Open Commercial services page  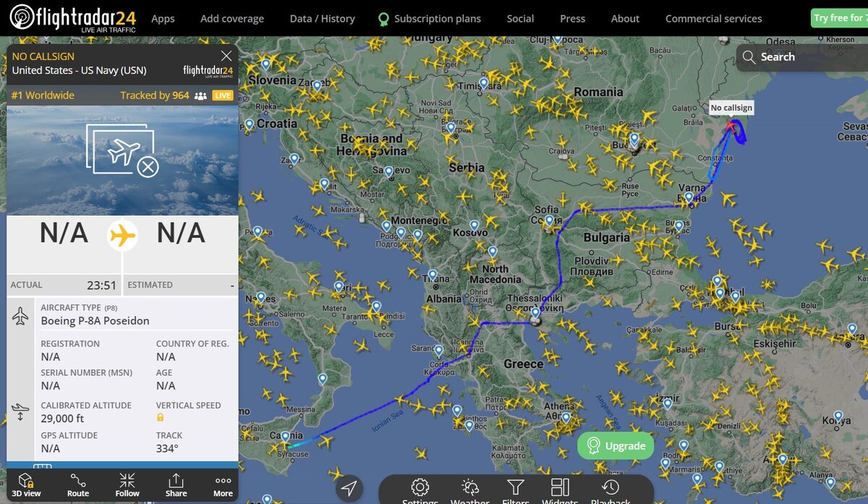(x=713, y=19)
